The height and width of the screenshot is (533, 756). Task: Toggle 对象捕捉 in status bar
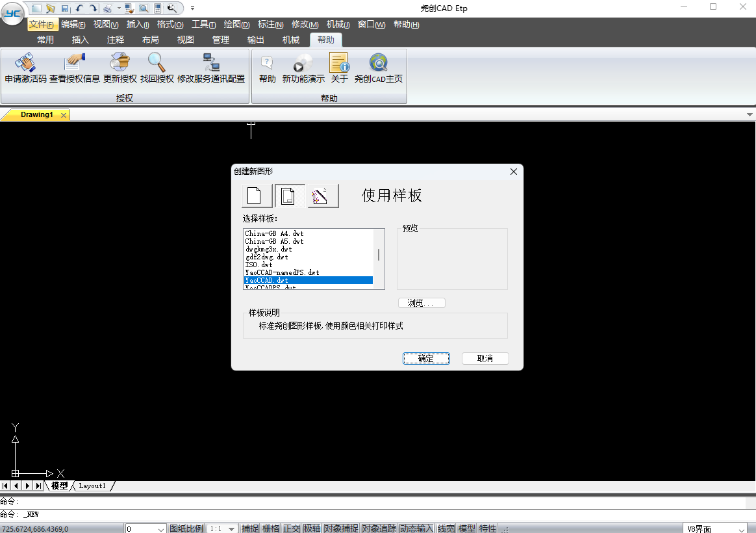341,528
